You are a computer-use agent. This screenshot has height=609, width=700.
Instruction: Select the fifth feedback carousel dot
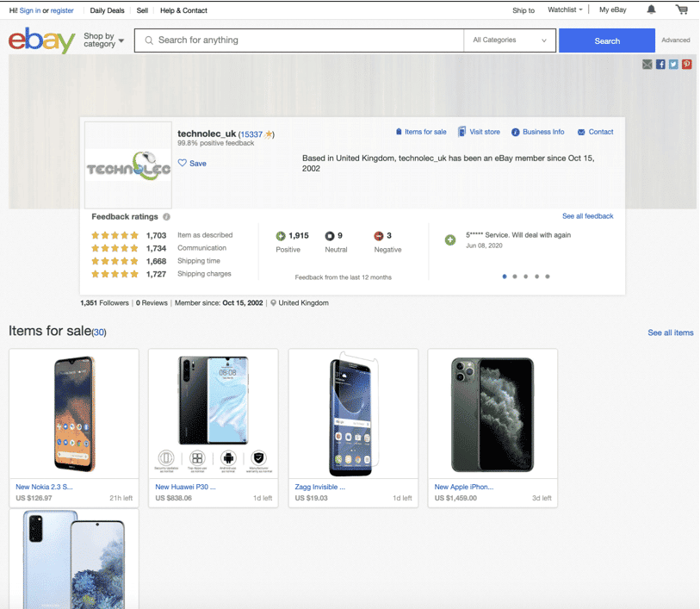548,277
